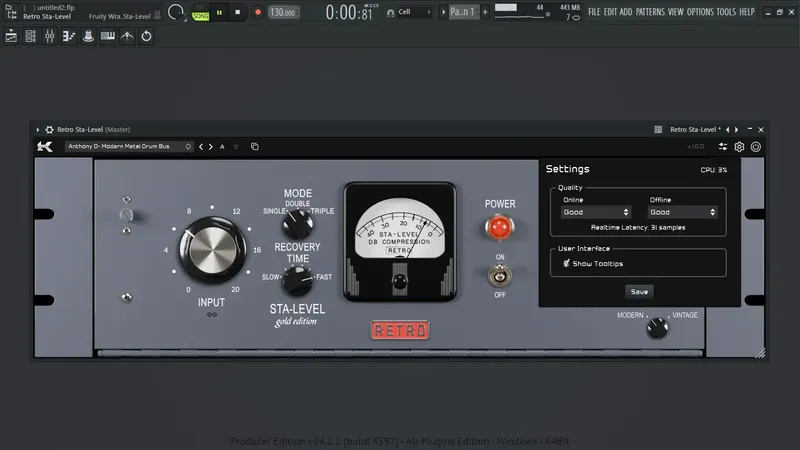Click the MODERN/VINTAGE knob
The height and width of the screenshot is (450, 800).
click(x=658, y=328)
